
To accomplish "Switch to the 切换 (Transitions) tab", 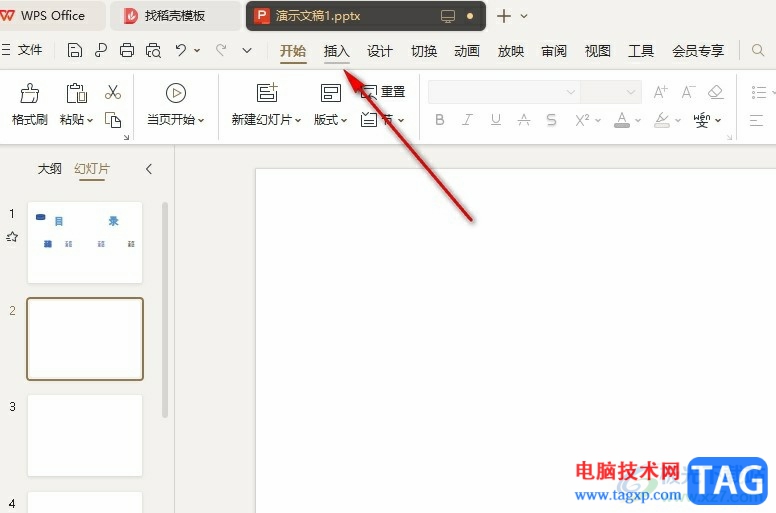I will [424, 50].
